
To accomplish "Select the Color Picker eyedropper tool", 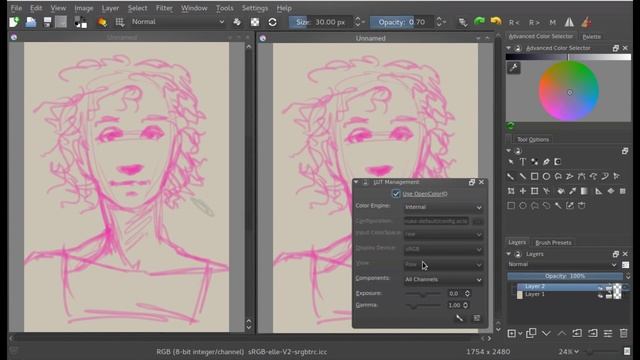I will pos(573,191).
